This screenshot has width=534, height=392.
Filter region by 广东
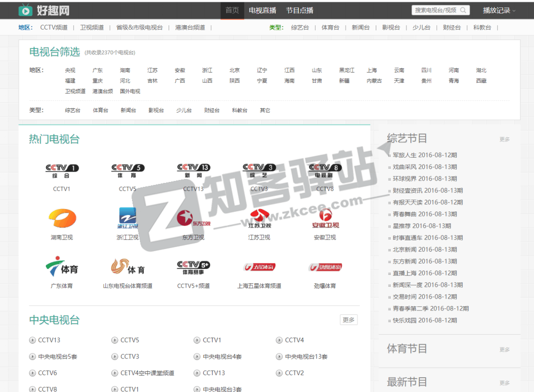[98, 70]
